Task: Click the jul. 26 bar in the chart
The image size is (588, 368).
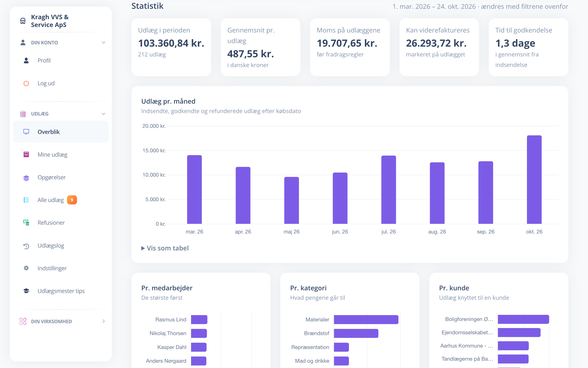Action: (x=389, y=190)
